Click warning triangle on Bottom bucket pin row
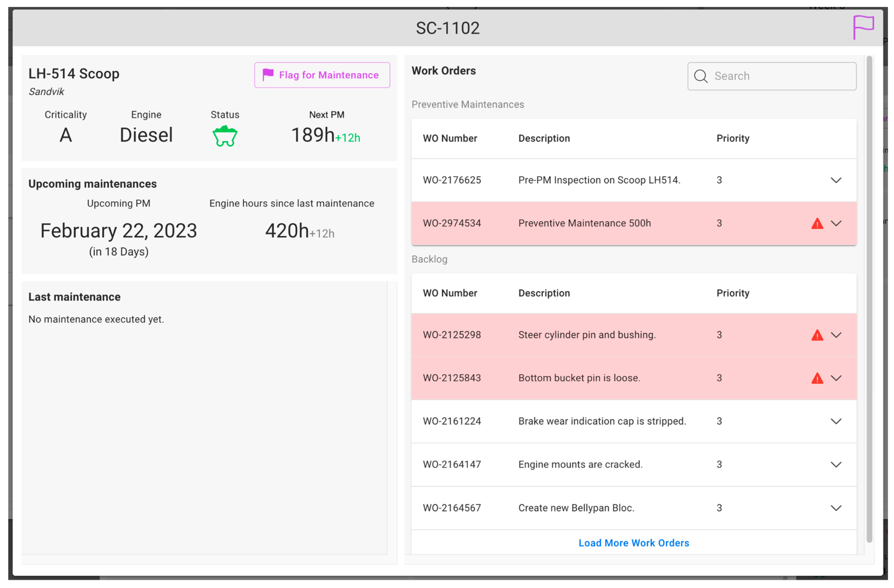This screenshot has width=894, height=588. [817, 378]
